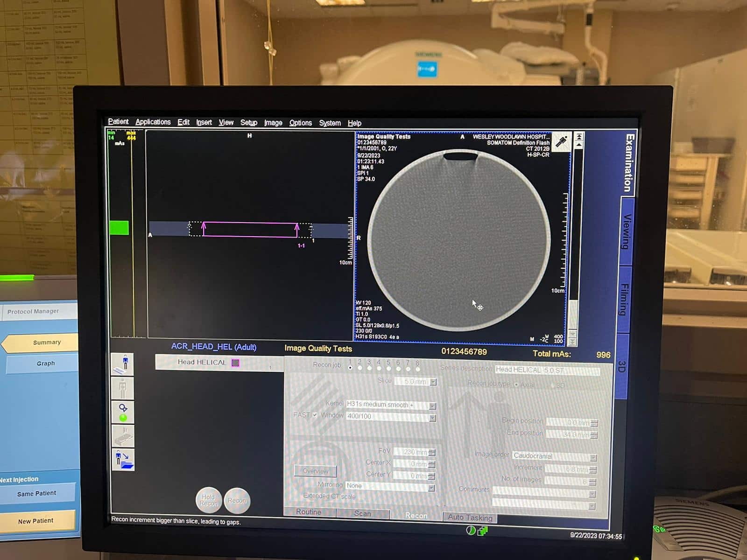The width and height of the screenshot is (747, 560).
Task: Select 3D recon job type radio
Action: tap(552, 385)
